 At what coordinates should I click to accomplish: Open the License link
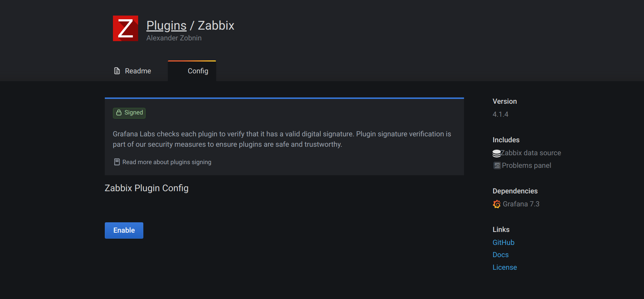click(x=504, y=267)
